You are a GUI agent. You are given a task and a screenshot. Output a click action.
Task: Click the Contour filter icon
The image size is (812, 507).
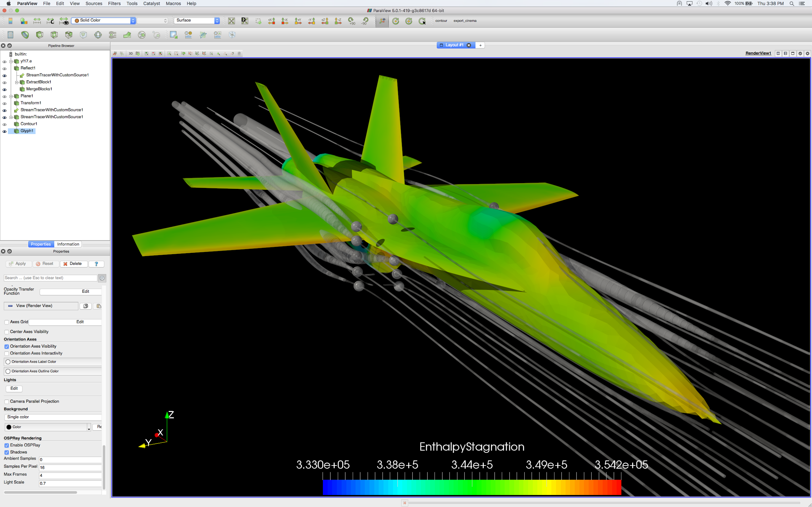pyautogui.click(x=25, y=35)
